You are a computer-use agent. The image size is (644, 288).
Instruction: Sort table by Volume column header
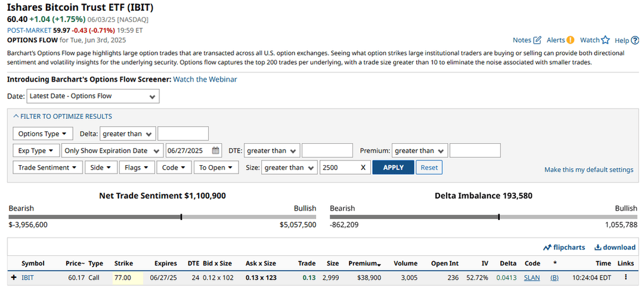[x=405, y=264]
